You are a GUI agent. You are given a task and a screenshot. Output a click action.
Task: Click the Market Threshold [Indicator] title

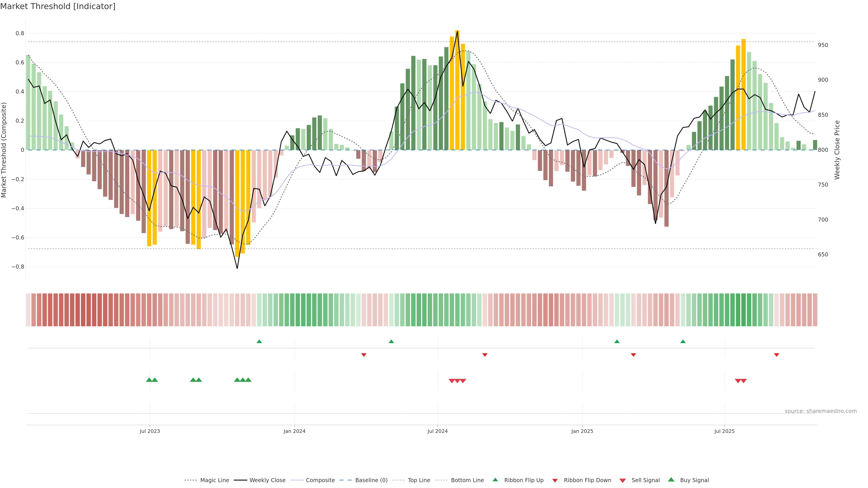click(58, 6)
